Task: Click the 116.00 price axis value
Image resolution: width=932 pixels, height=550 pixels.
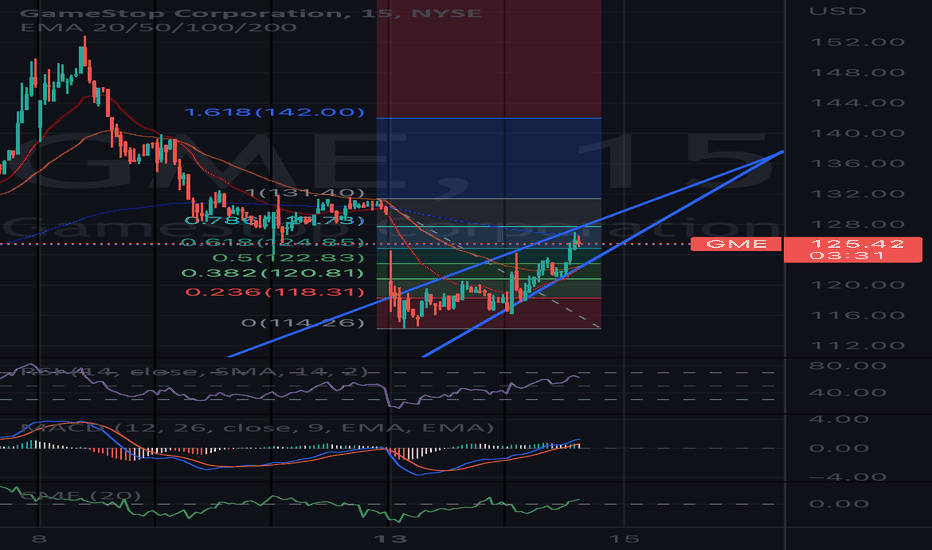Action: tap(858, 315)
